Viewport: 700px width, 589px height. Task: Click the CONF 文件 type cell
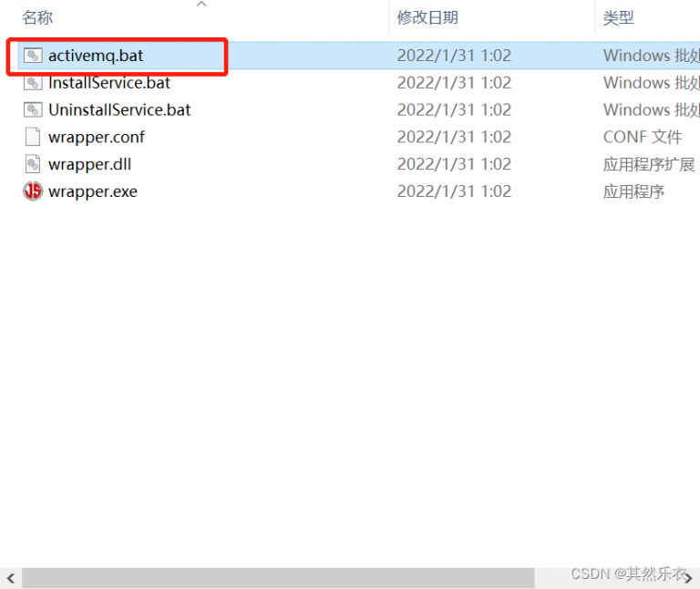[x=642, y=138]
